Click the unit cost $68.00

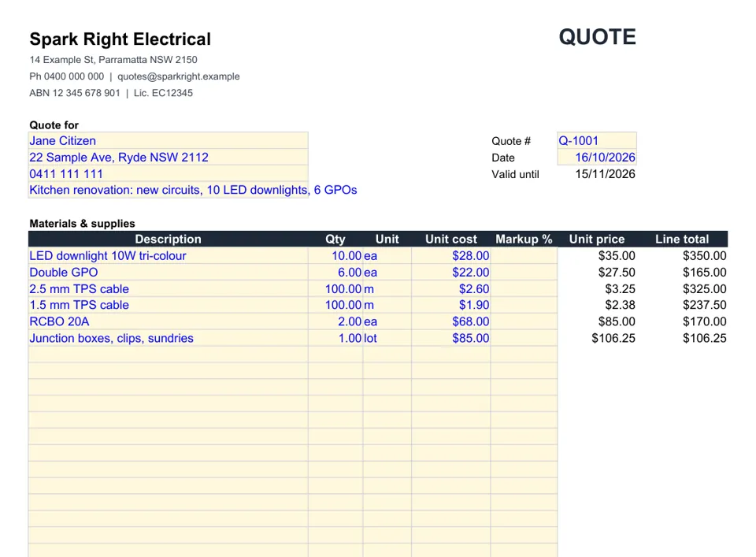(x=450, y=321)
